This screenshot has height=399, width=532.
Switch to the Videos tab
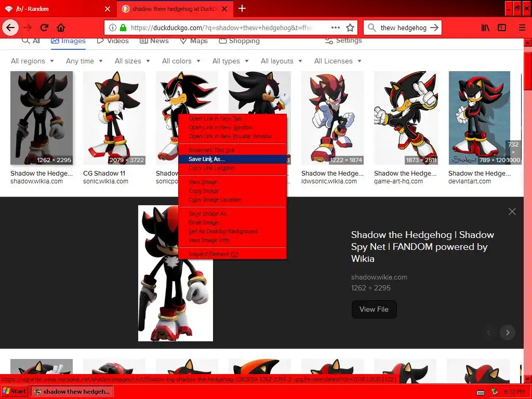pos(113,41)
